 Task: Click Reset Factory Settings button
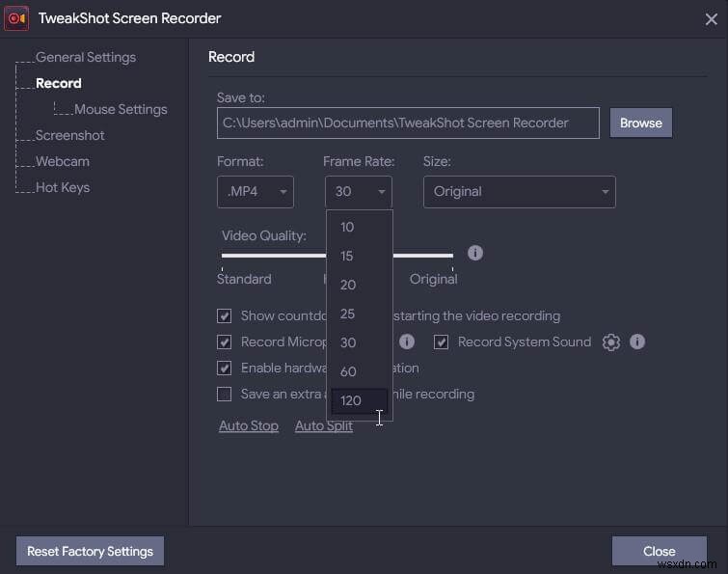90,552
